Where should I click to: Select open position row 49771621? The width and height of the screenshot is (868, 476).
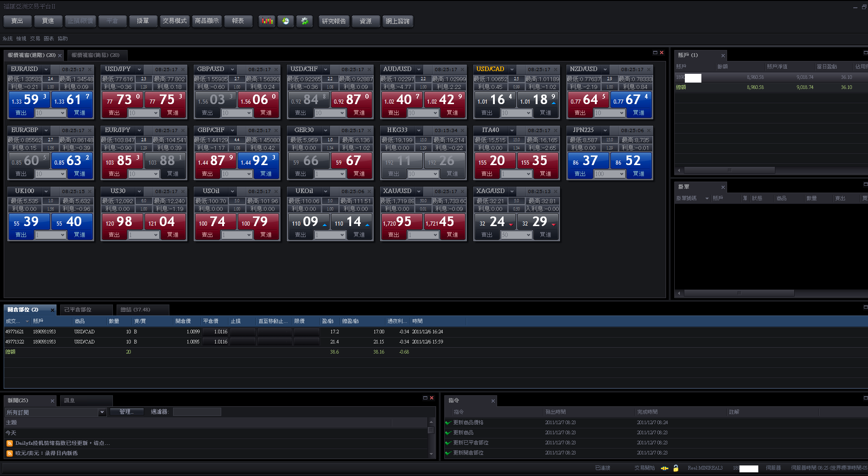coord(435,332)
